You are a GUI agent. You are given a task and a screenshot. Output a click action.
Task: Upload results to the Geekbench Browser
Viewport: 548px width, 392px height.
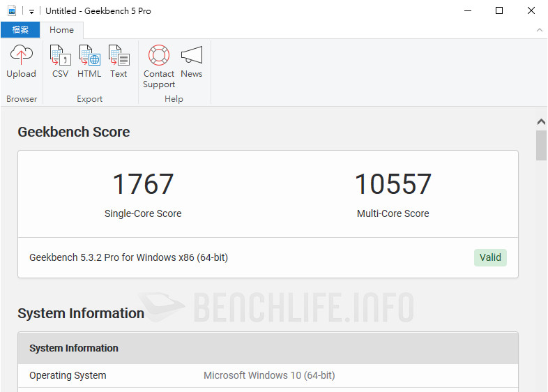click(21, 61)
